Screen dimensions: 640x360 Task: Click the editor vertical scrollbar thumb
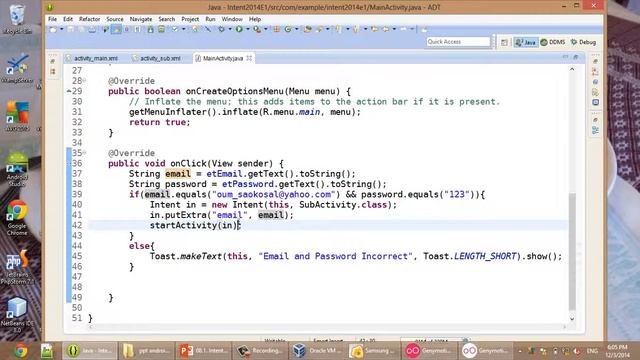(x=572, y=251)
